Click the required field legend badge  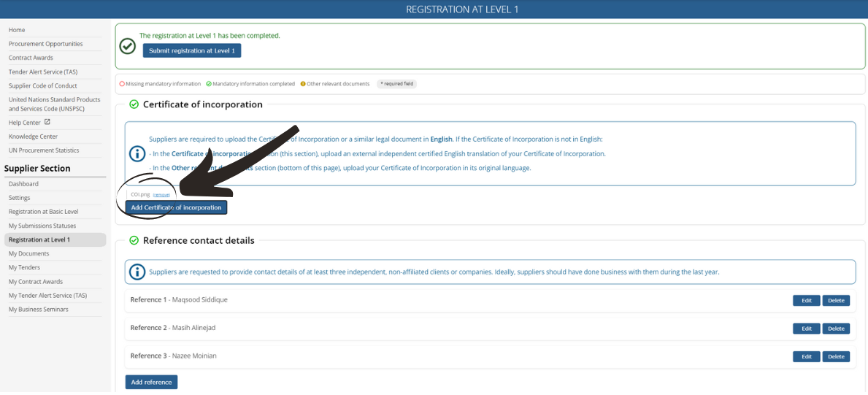pyautogui.click(x=396, y=84)
